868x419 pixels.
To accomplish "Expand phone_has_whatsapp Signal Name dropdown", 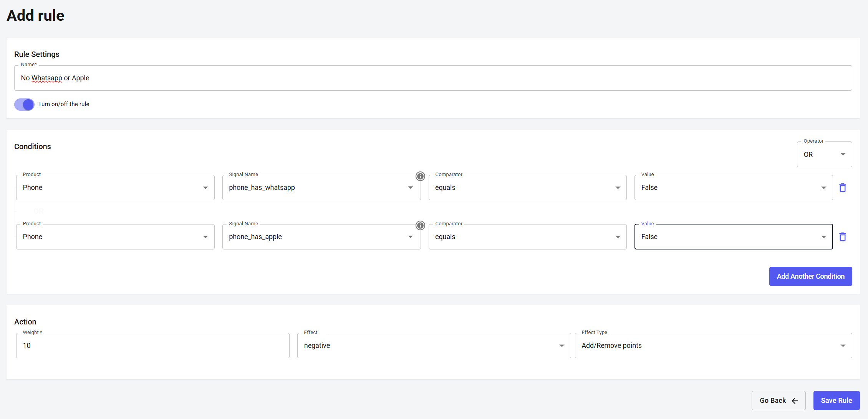I will click(321, 188).
